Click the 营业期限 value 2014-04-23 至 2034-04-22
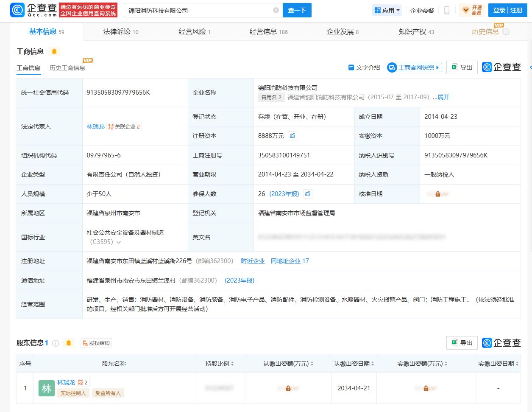This screenshot has width=532, height=412. coord(296,174)
